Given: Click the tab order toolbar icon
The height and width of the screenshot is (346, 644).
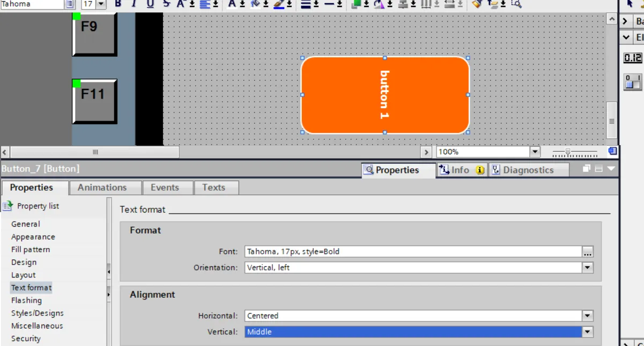Looking at the screenshot, I should 493,4.
